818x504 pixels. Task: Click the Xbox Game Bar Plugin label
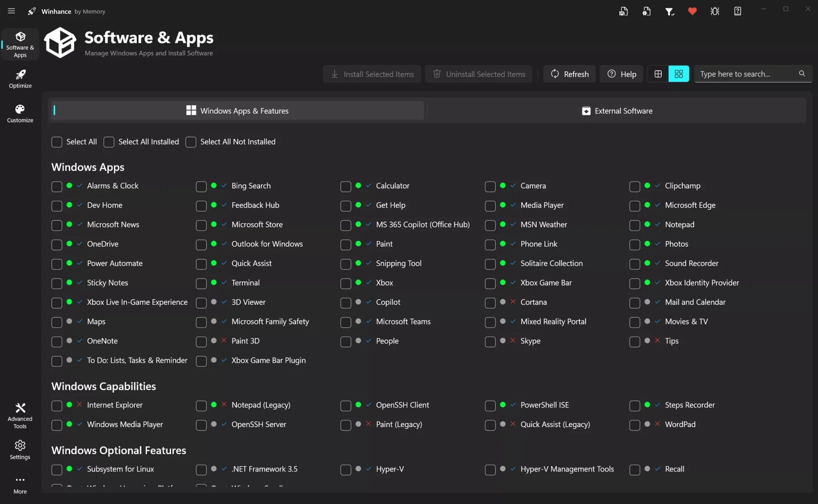coord(268,360)
